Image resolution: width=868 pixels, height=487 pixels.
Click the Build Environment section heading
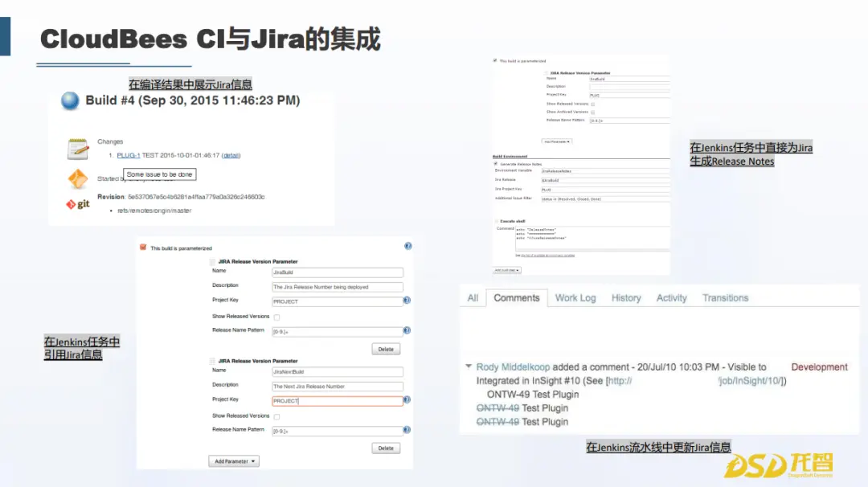click(x=510, y=156)
